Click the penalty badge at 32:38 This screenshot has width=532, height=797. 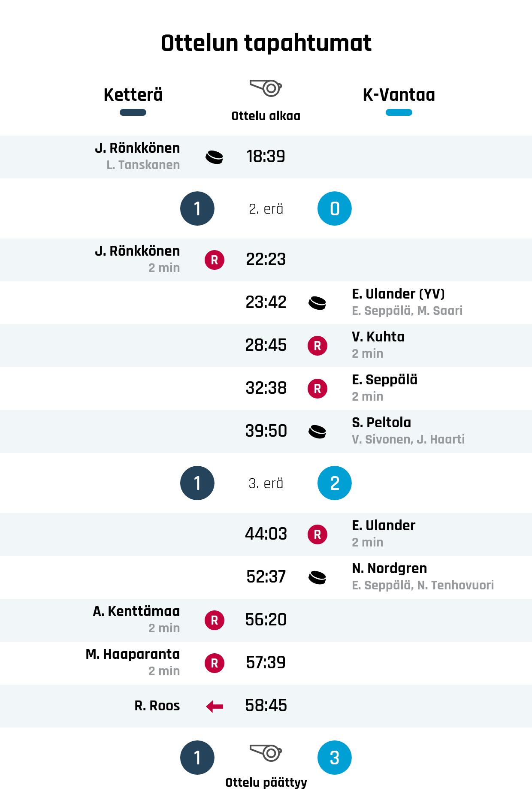pyautogui.click(x=317, y=389)
